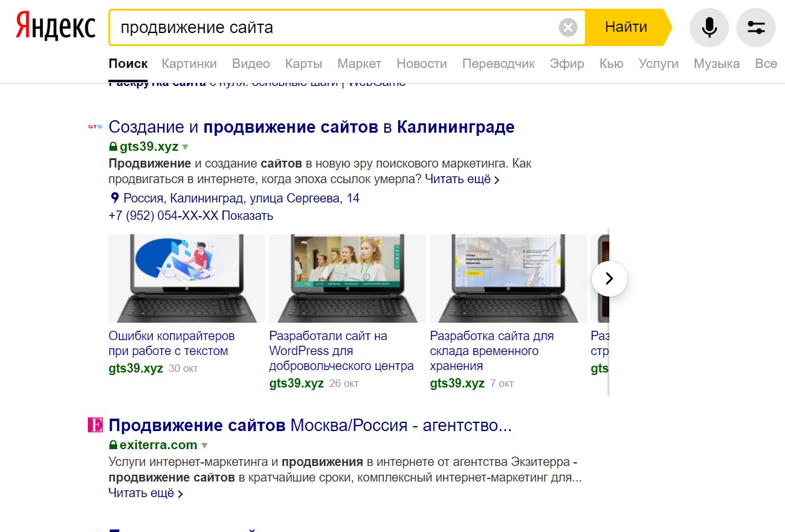This screenshot has width=785, height=532.
Task: Open the green gts39.xyz URL link under the title
Action: click(149, 147)
